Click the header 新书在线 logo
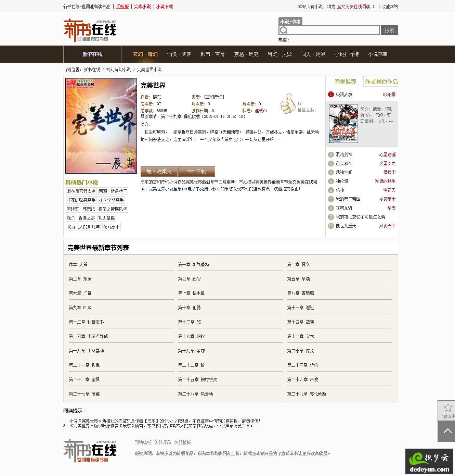 tap(90, 30)
